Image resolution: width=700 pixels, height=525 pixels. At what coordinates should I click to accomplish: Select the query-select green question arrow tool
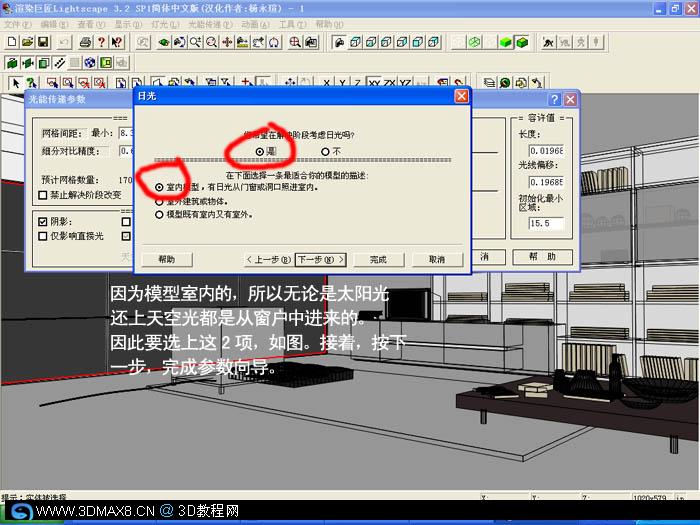pyautogui.click(x=32, y=83)
